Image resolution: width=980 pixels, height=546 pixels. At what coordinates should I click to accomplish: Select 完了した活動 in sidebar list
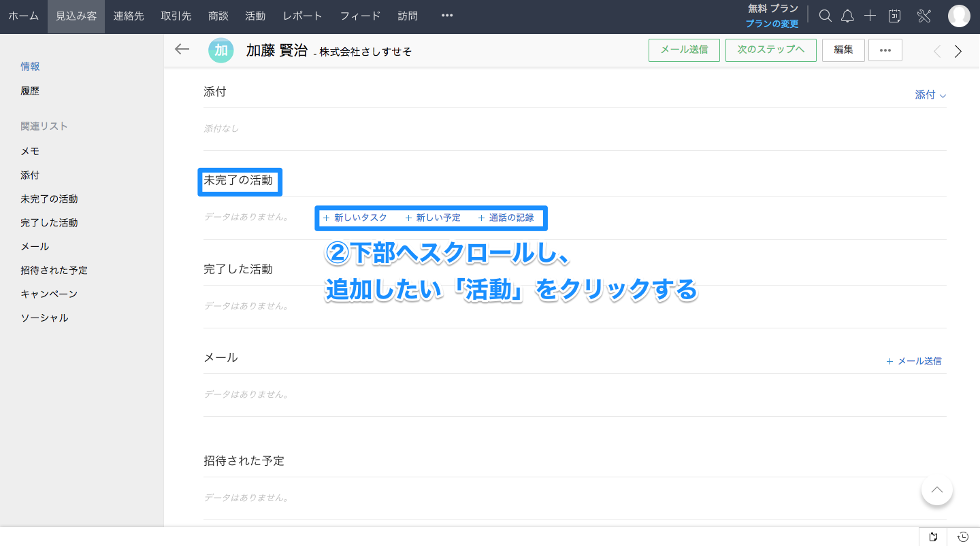point(49,223)
